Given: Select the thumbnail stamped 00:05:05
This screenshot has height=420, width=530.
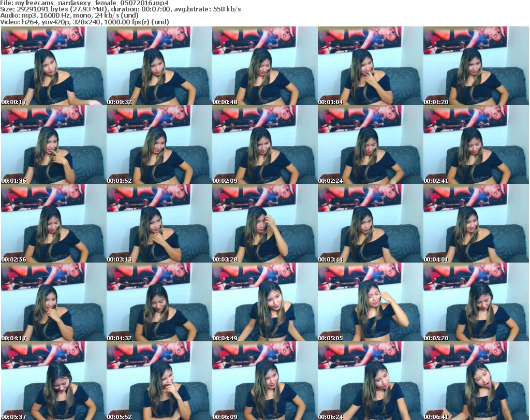Looking at the screenshot, I should [370, 302].
